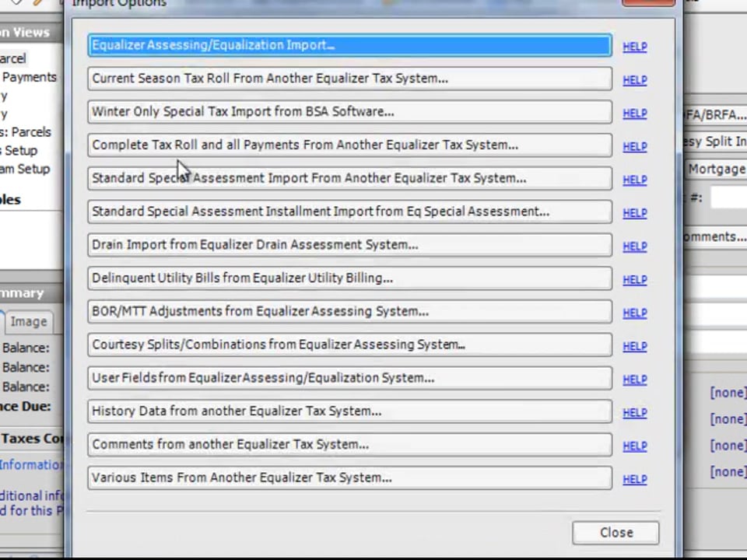Screen dimensions: 747x560
Task: Open User Fields from Equalizer Assessing import
Action: point(349,379)
